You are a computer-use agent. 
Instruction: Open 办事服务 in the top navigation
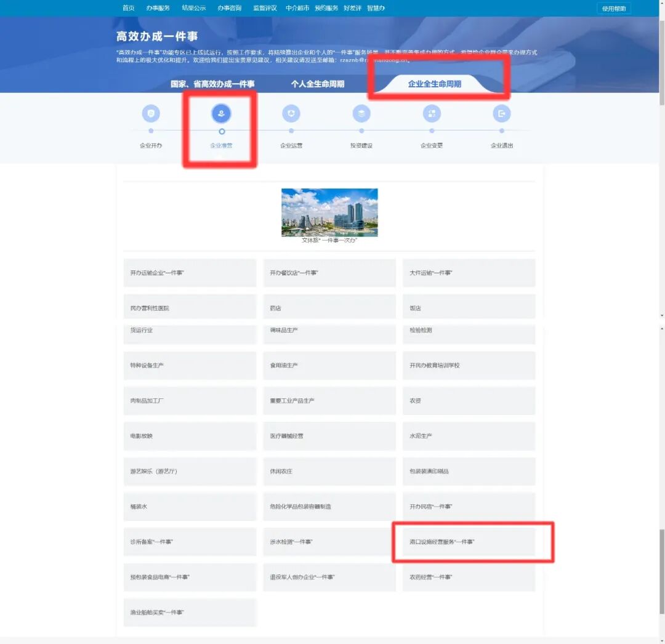point(158,8)
